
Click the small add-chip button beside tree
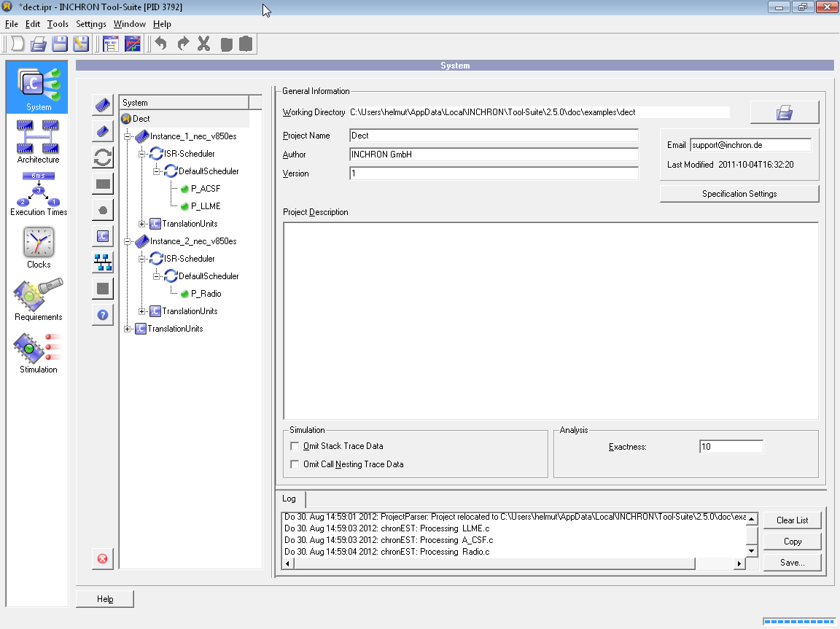tap(103, 131)
